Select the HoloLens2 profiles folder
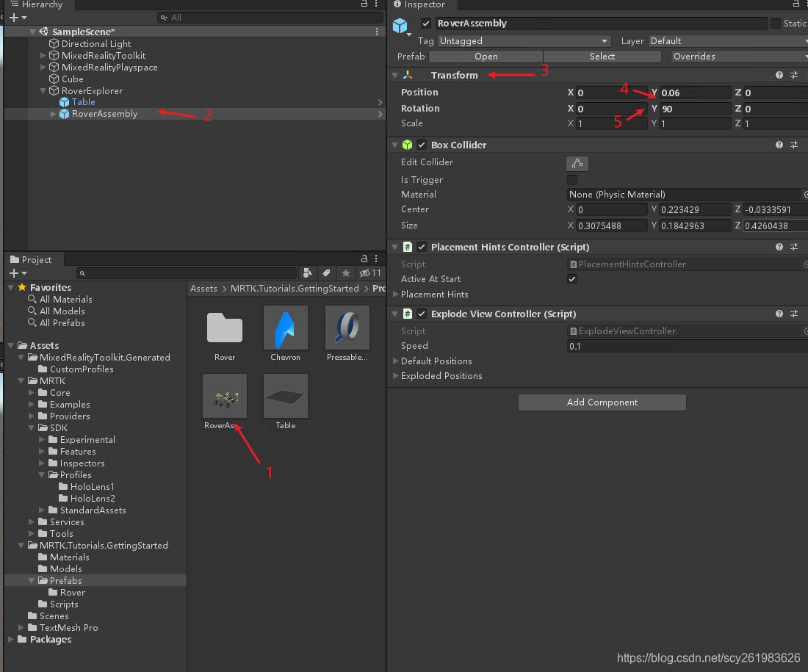 click(x=93, y=499)
